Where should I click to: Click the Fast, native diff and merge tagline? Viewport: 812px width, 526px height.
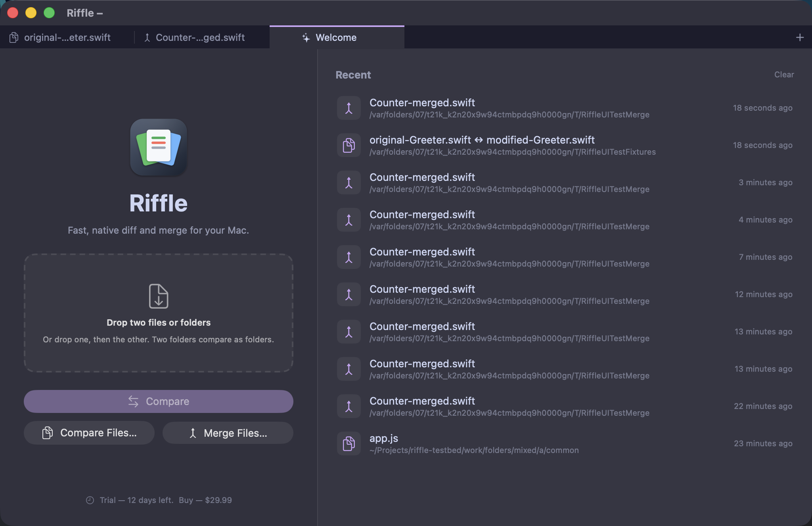(x=158, y=230)
